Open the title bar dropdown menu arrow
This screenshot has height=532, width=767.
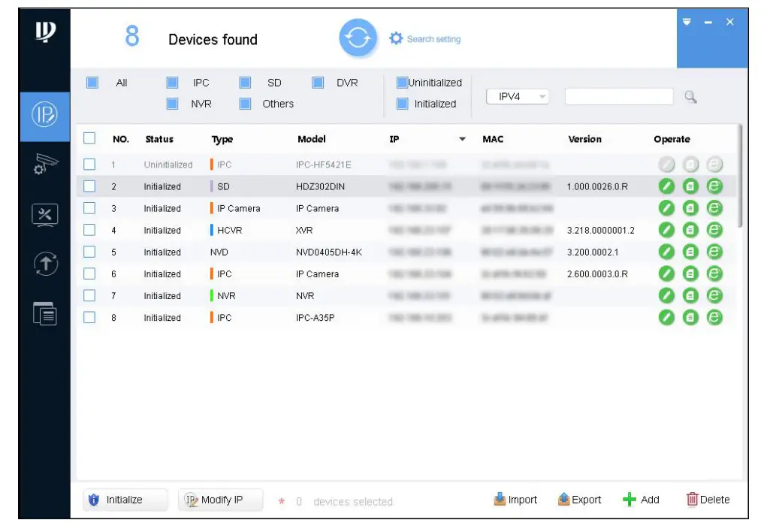click(x=687, y=23)
